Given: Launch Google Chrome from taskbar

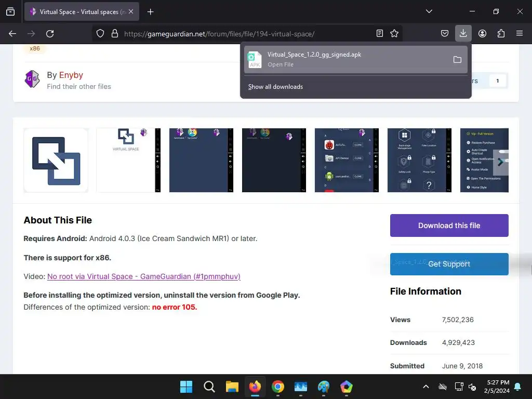Looking at the screenshot, I should click(x=278, y=387).
